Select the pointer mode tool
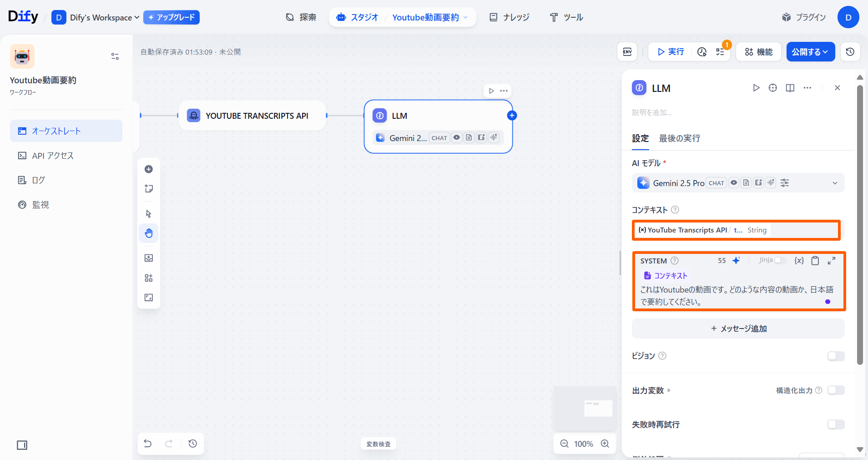 (149, 214)
